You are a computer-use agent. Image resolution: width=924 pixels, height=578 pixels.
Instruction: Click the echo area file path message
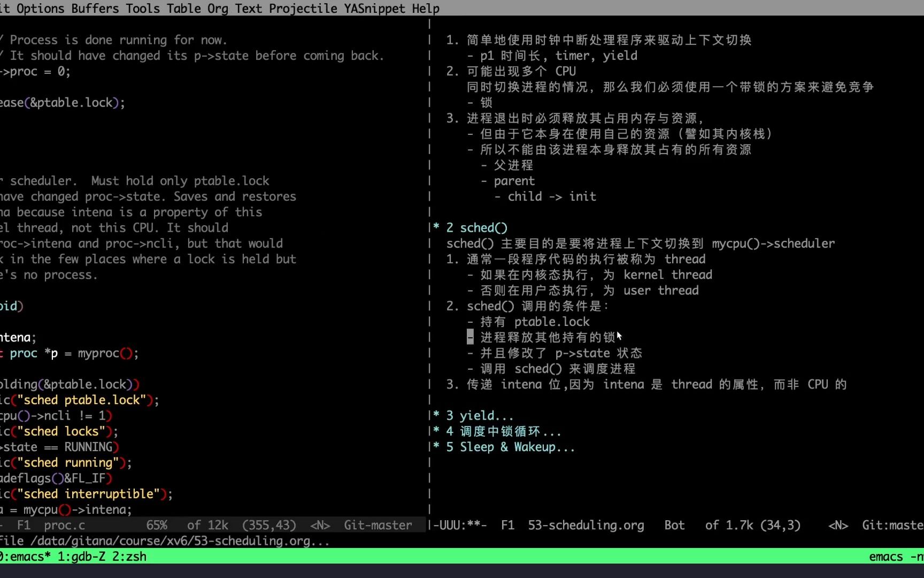165,541
